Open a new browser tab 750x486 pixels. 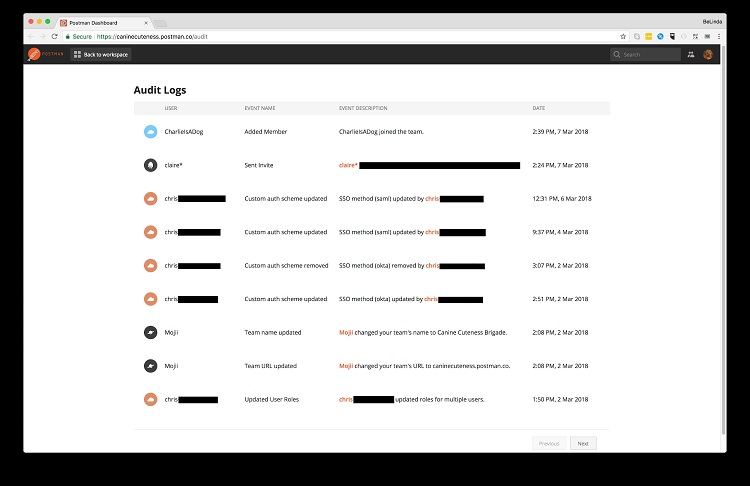[x=161, y=23]
